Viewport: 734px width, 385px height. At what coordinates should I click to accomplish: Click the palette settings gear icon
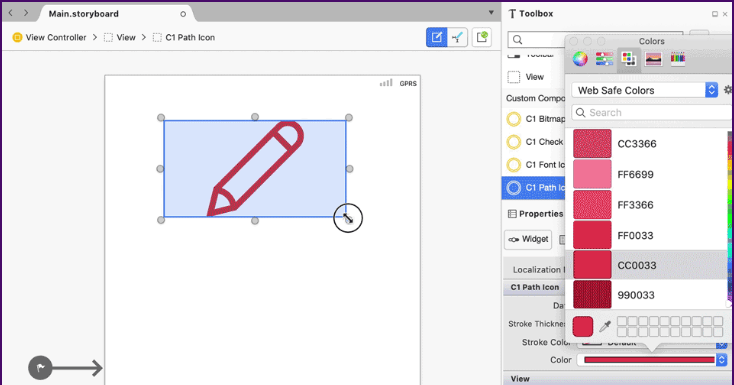[728, 89]
